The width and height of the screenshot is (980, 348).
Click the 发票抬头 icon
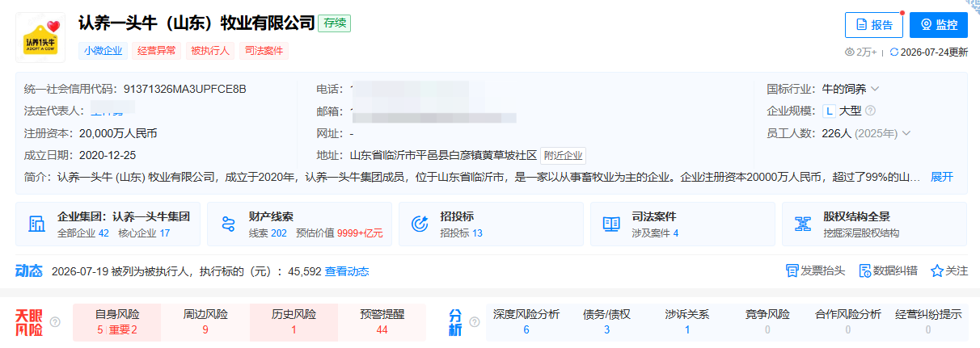tap(792, 270)
